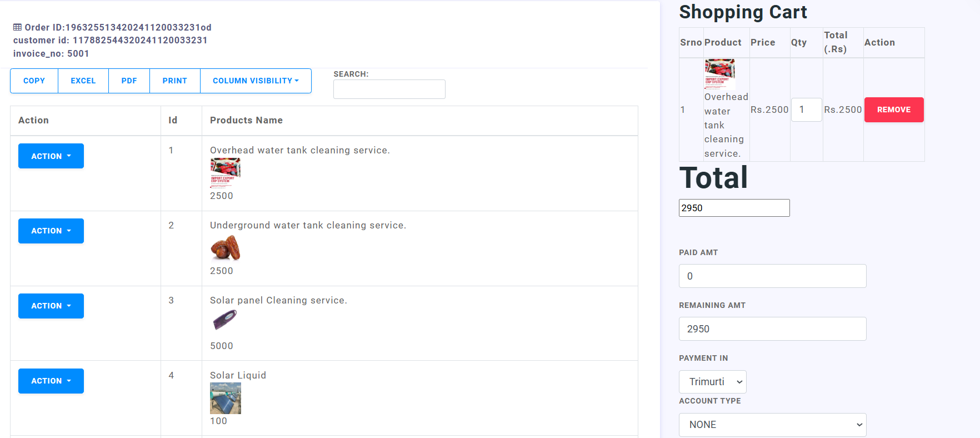
Task: Click the product thumbnail in Shopping Cart
Action: [x=719, y=74]
